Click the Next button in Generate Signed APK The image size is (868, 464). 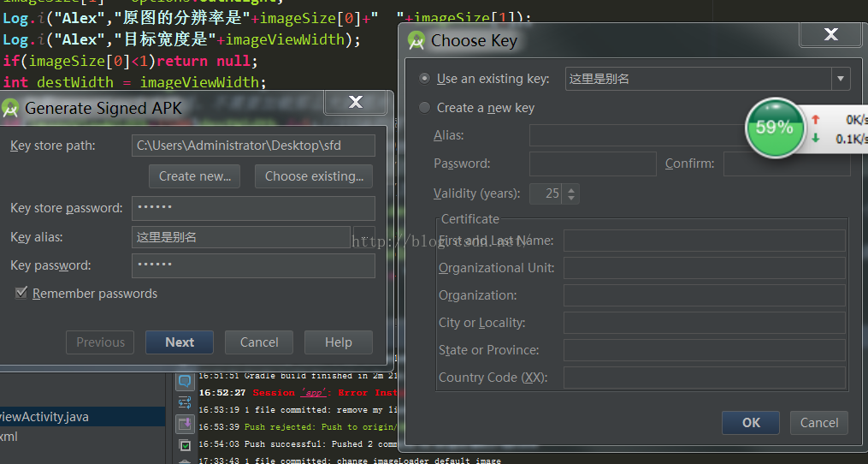click(180, 342)
